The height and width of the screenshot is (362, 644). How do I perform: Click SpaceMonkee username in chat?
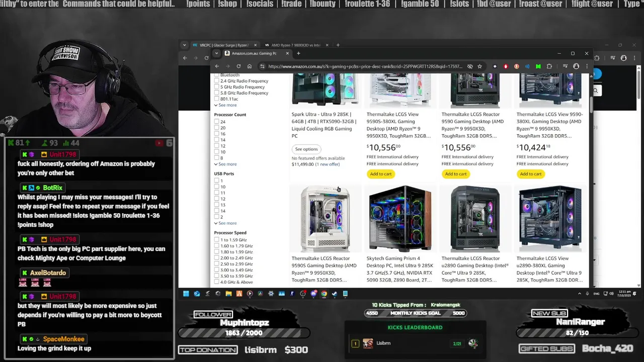pos(64,339)
